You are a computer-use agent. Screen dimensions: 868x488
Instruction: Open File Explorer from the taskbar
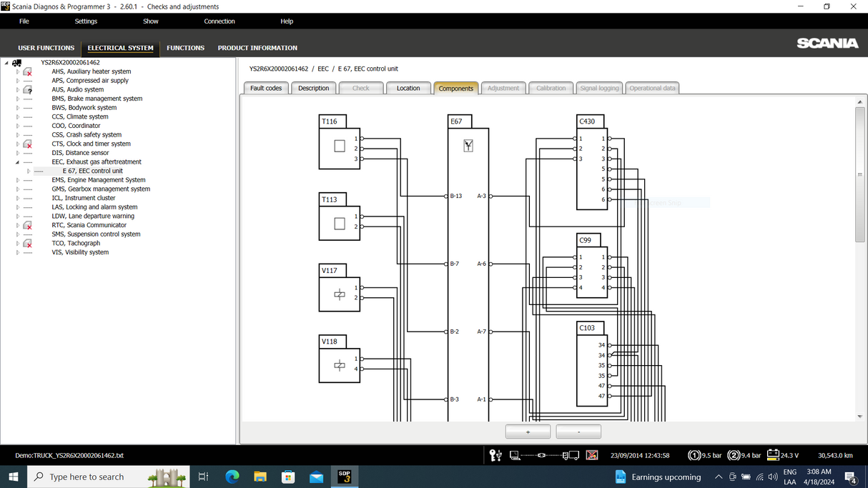point(260,477)
